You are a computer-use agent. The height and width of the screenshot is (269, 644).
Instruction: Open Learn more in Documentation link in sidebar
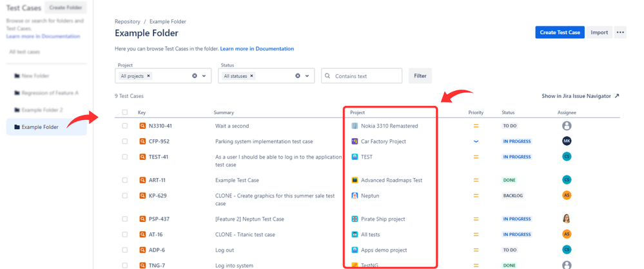[x=43, y=36]
